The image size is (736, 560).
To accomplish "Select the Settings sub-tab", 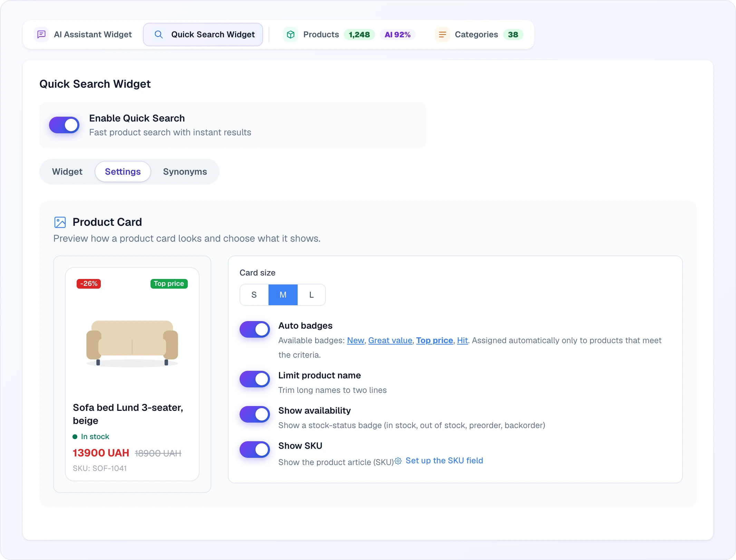I will 123,172.
